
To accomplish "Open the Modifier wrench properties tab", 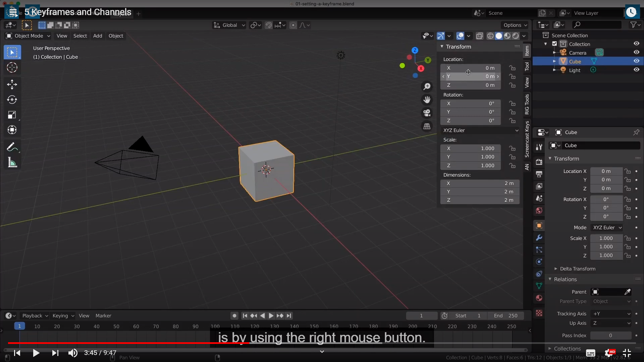I will [539, 238].
